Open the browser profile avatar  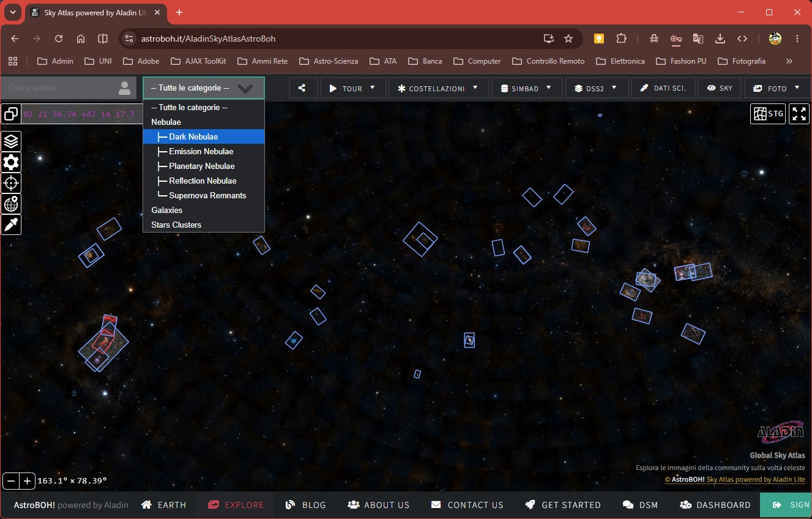tap(775, 39)
